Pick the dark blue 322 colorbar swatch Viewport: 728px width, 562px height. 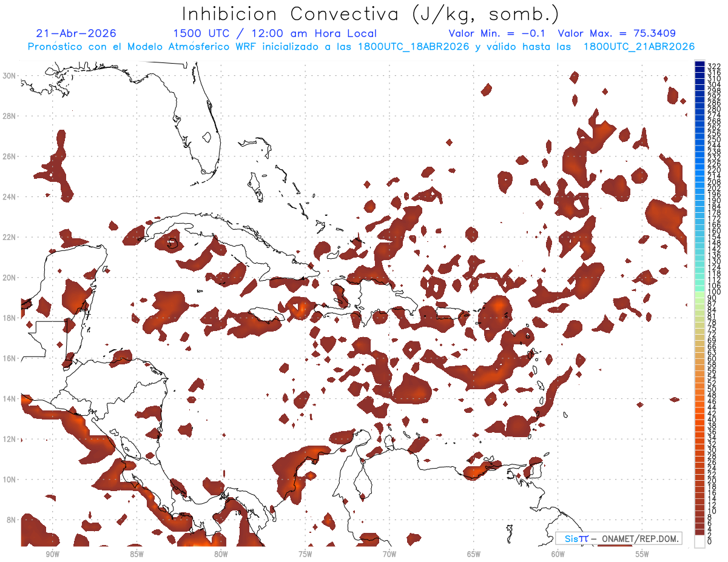[699, 64]
